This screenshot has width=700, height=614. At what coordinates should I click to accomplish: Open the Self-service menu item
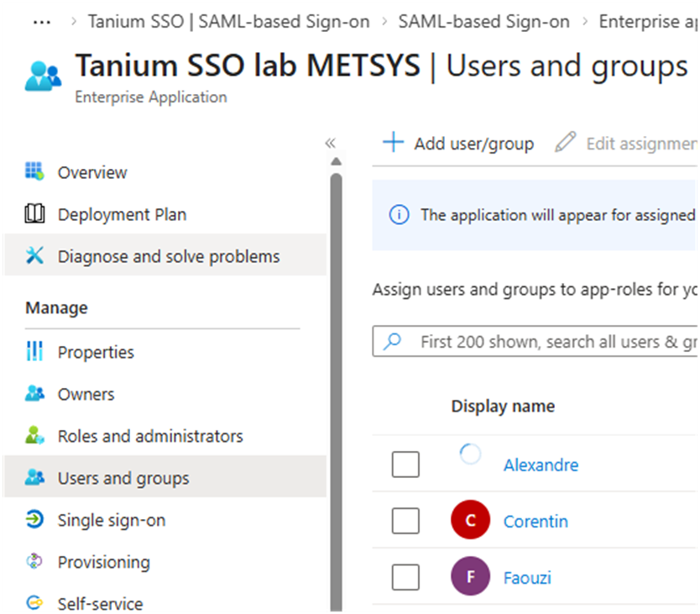tap(100, 603)
